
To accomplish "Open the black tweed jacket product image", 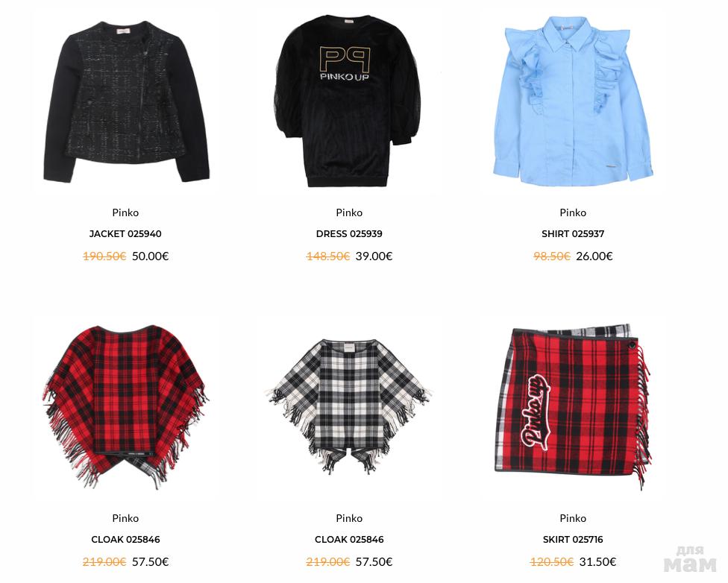I will point(126,100).
